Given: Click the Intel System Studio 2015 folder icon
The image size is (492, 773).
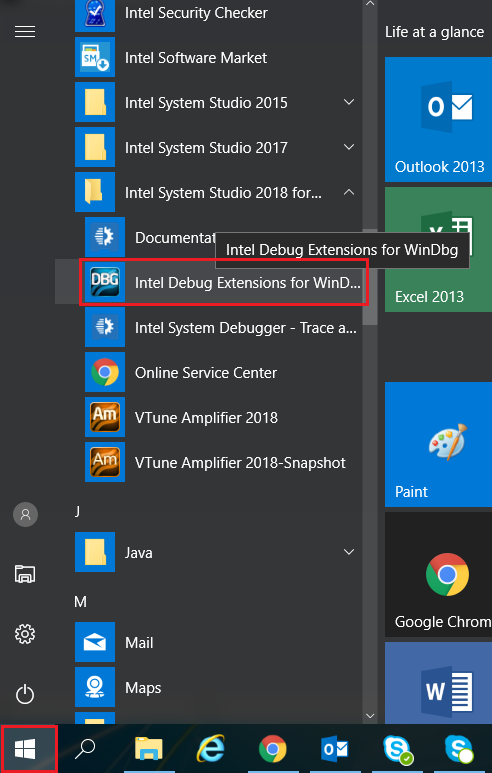Looking at the screenshot, I should click(x=95, y=102).
